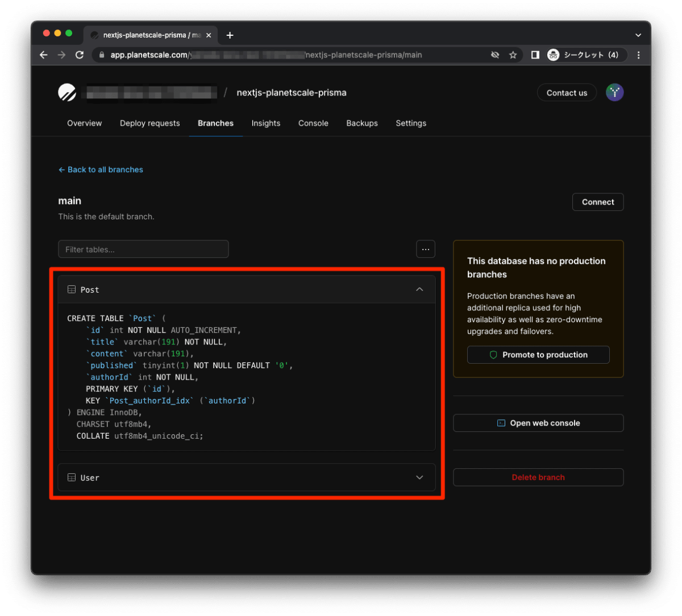This screenshot has height=616, width=682.
Task: Follow Back to all branches link
Action: pyautogui.click(x=101, y=169)
